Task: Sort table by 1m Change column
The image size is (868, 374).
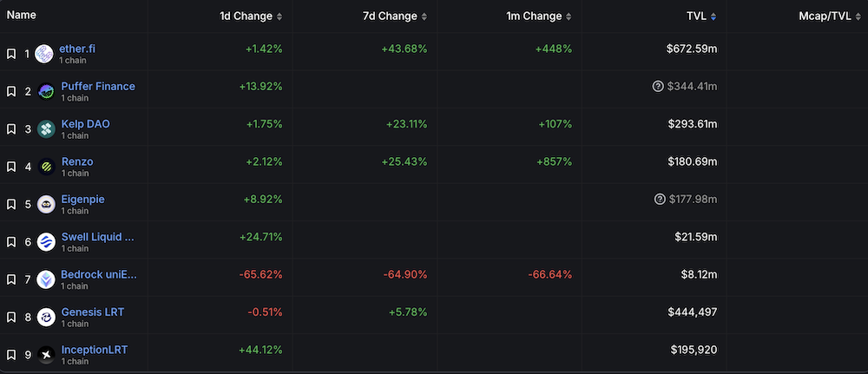Action: (538, 16)
